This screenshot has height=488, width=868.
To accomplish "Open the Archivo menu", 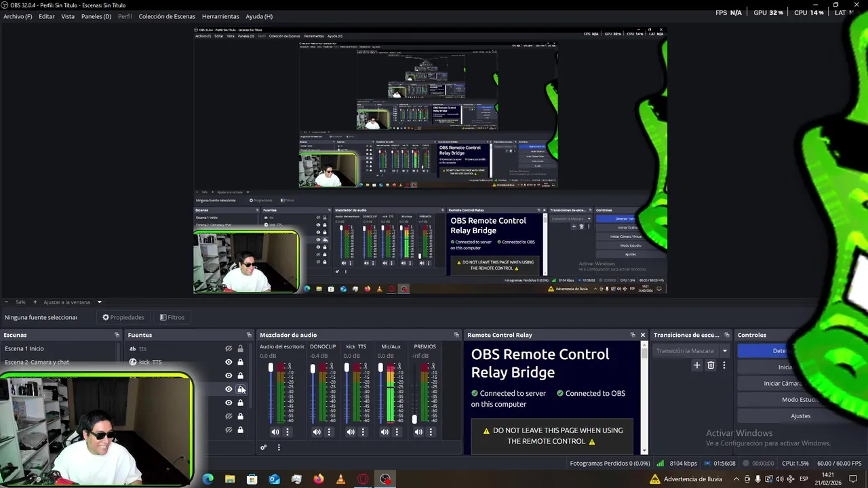I will [18, 16].
